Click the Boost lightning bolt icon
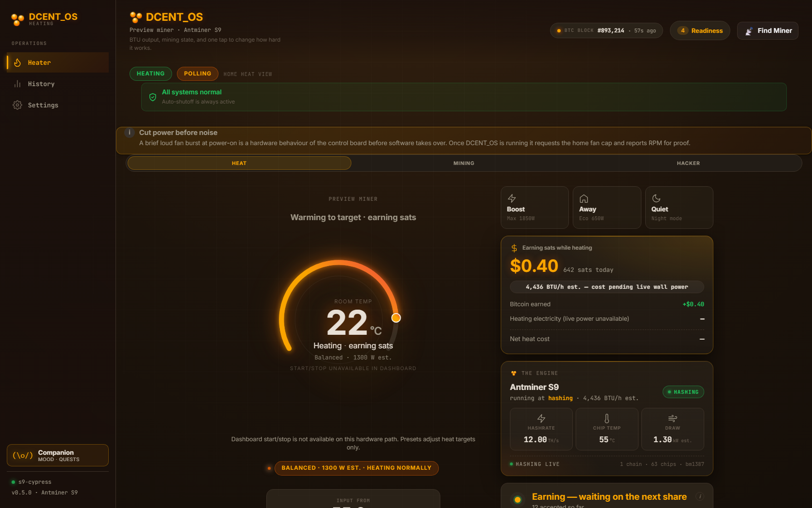The image size is (812, 508). click(512, 198)
